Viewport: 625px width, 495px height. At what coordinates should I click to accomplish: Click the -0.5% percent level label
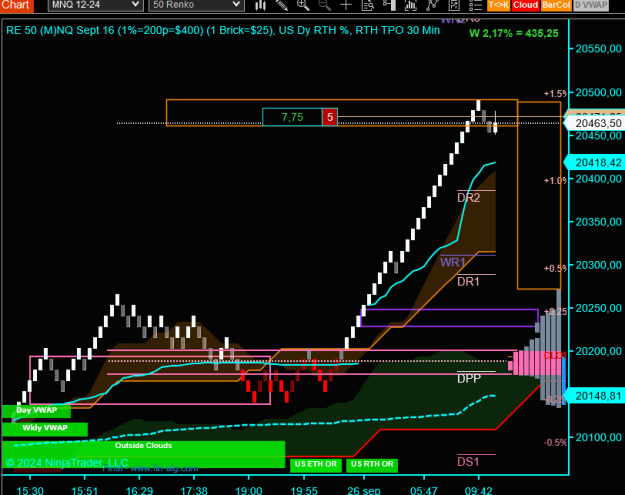pos(555,442)
